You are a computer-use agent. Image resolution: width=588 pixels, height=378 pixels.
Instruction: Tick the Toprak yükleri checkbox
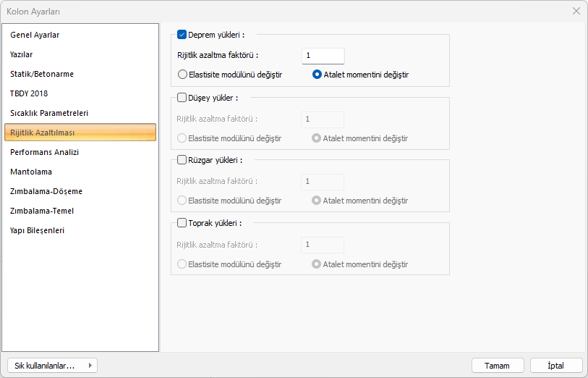click(182, 223)
